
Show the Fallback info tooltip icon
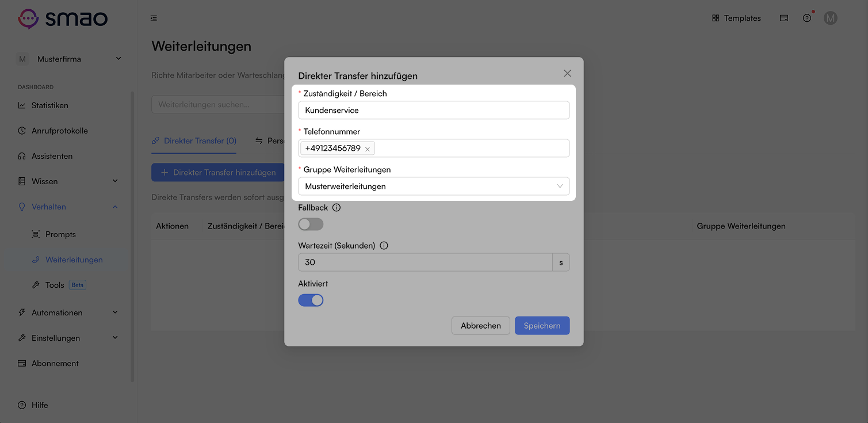click(x=337, y=207)
